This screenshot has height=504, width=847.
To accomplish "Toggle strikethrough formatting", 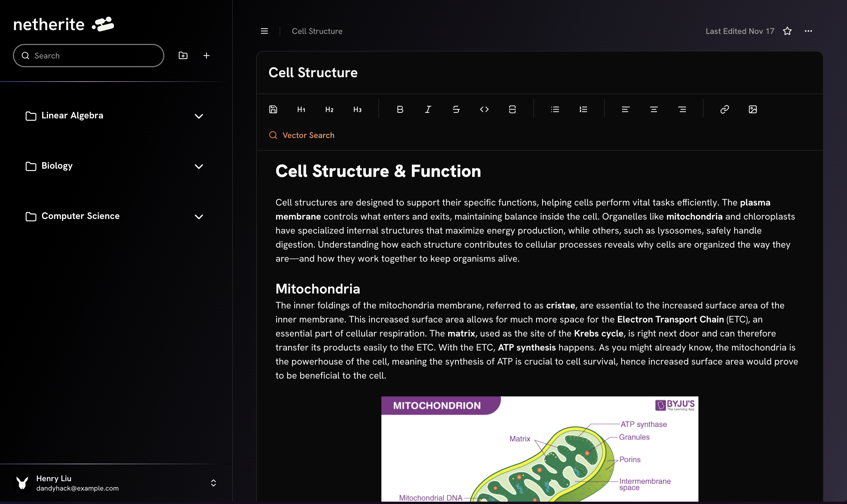I will tap(456, 109).
